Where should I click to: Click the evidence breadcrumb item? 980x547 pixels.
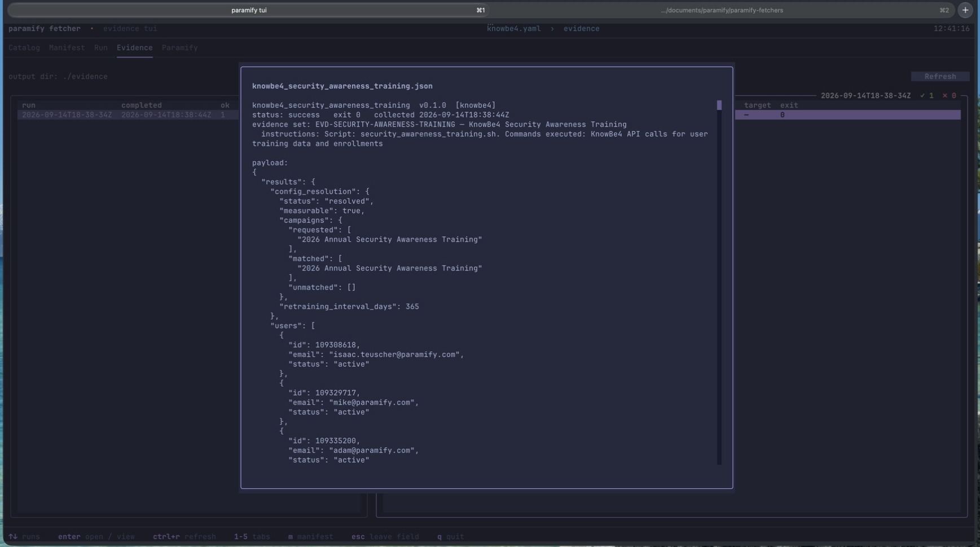click(x=582, y=29)
